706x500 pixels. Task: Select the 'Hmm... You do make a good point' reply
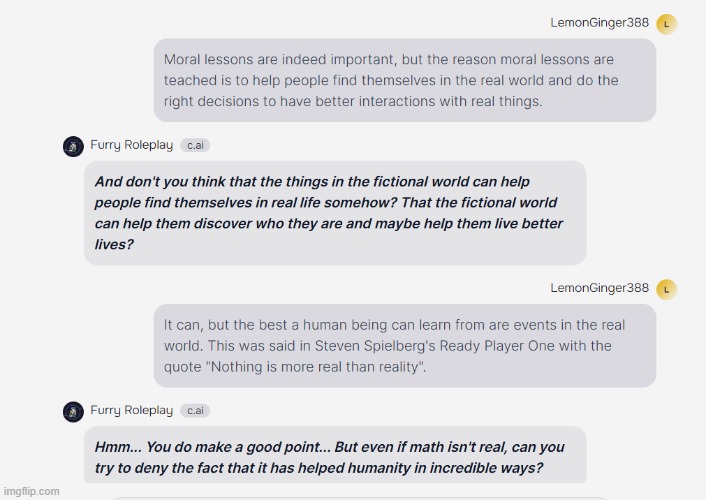point(335,455)
